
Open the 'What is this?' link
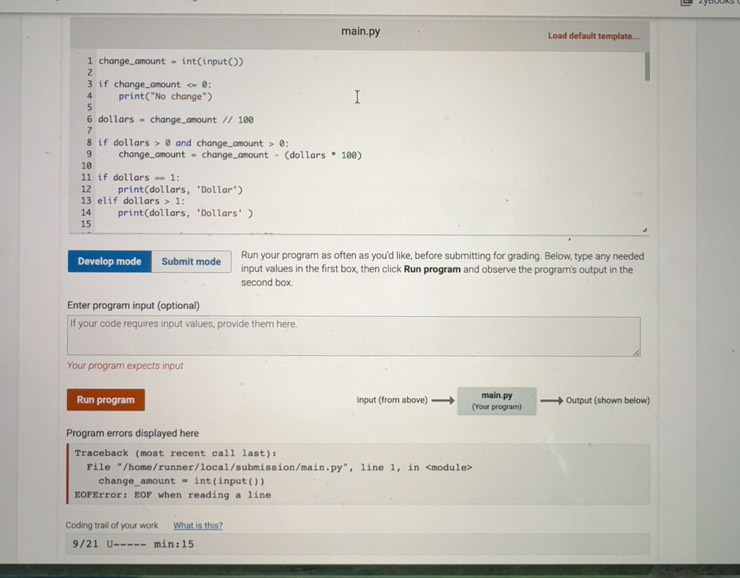[x=198, y=526]
